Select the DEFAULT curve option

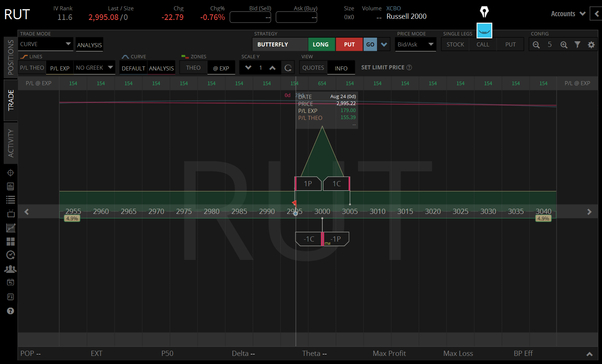(x=133, y=68)
